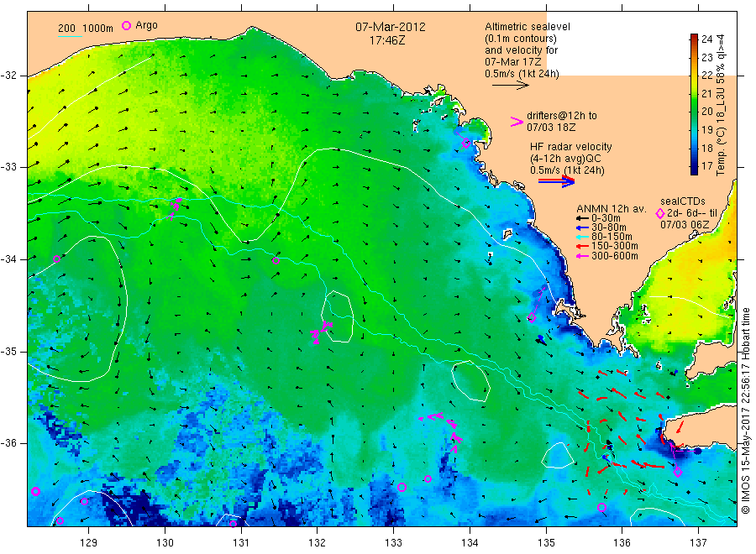
Task: Click the magenta 300-600m ANMN arrow
Action: (x=582, y=256)
